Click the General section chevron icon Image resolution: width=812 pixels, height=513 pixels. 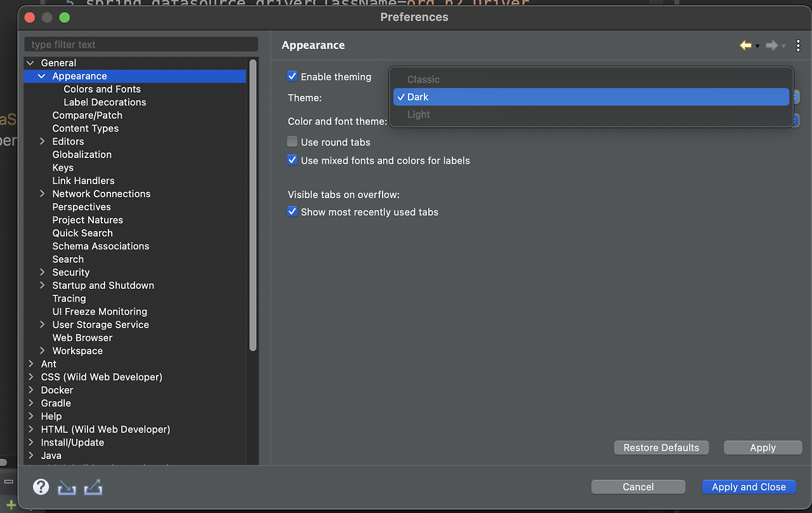[30, 62]
